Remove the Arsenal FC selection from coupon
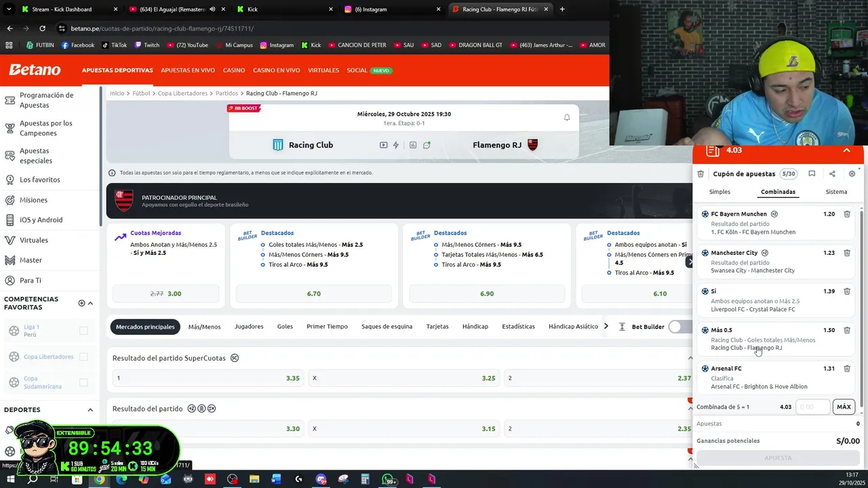The image size is (868, 488). click(x=847, y=369)
